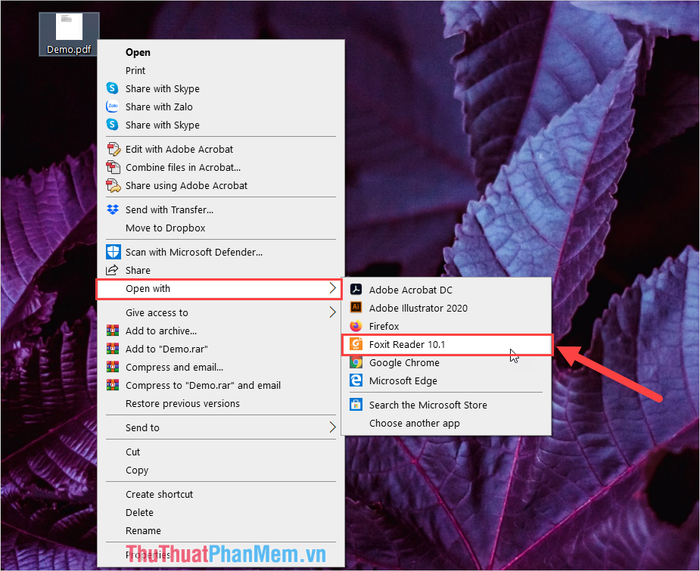Screen dimensions: 700x571
Task: Click WinRAR icon beside Compress to "Demo.rar" and email
Action: pos(112,385)
